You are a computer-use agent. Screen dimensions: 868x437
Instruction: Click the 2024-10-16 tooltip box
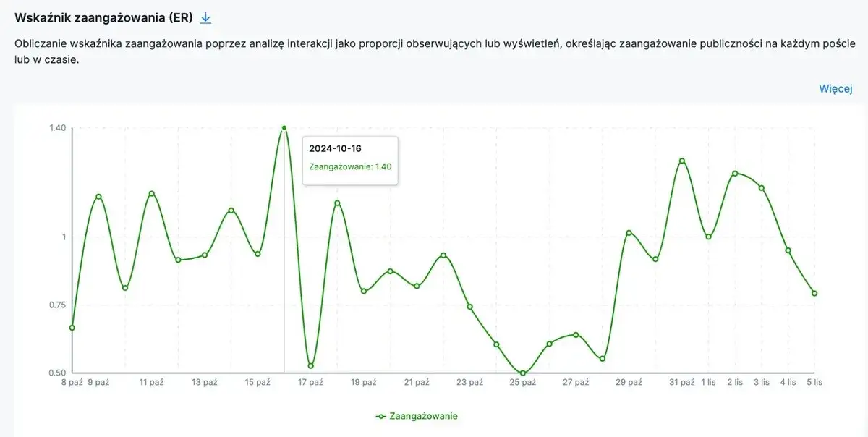350,159
